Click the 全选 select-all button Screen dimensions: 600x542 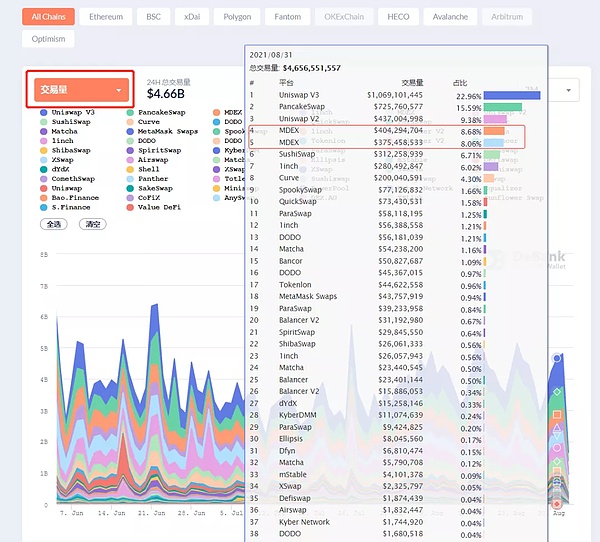pyautogui.click(x=52, y=225)
